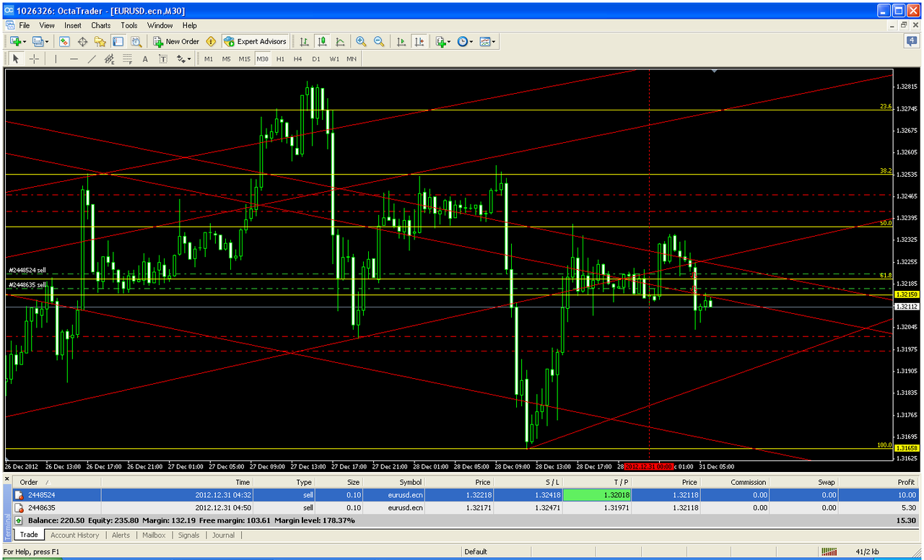The image size is (924, 560).
Task: Switch timeframe to H4
Action: pos(297,58)
